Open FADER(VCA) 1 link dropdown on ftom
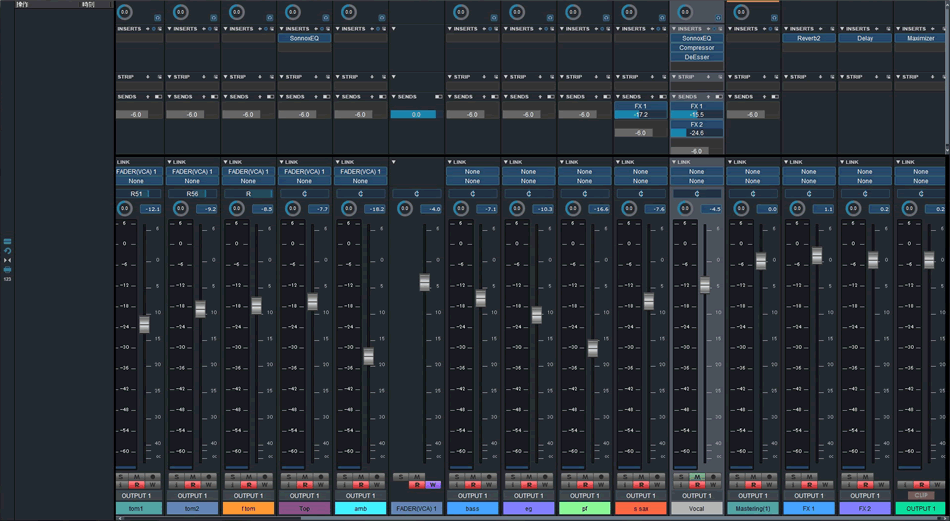Viewport: 950px width, 521px height. click(248, 172)
